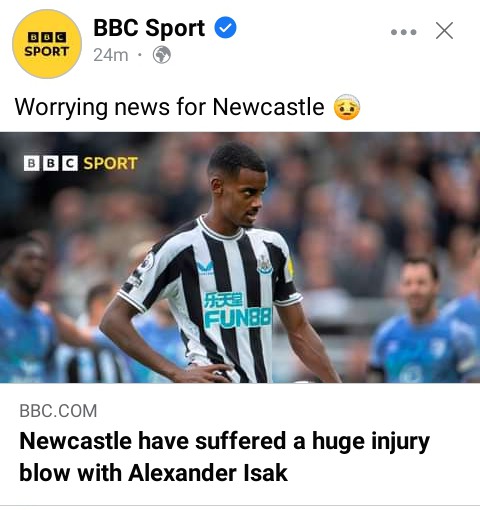Open the BBC Sport profile picture
The width and height of the screenshot is (480, 510).
point(47,44)
